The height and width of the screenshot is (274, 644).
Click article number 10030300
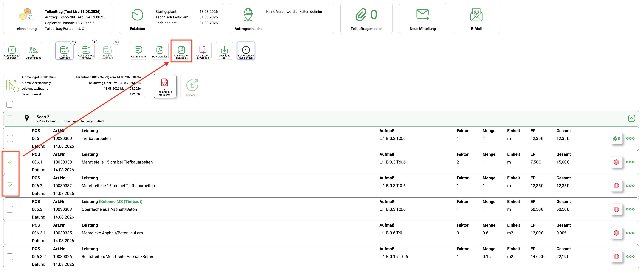[x=62, y=138]
